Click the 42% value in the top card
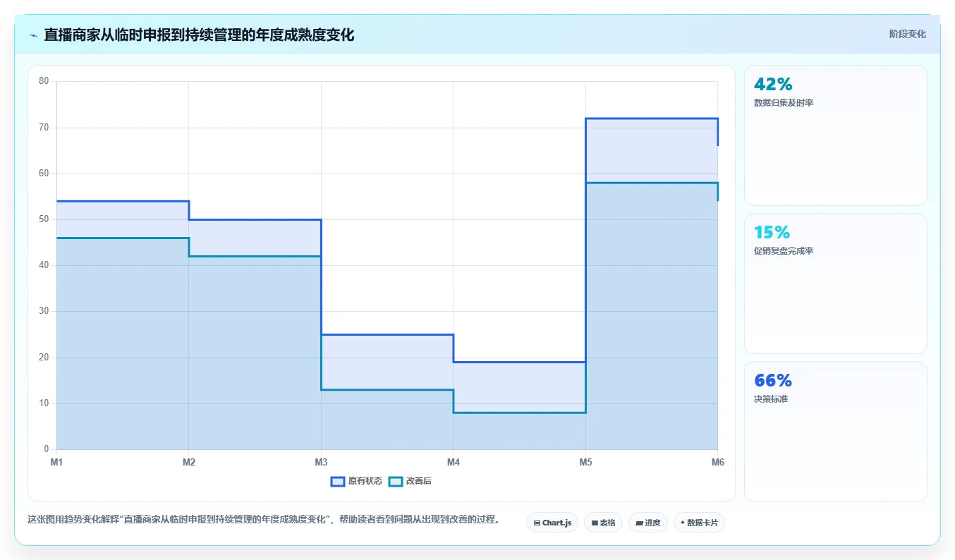 pos(773,85)
